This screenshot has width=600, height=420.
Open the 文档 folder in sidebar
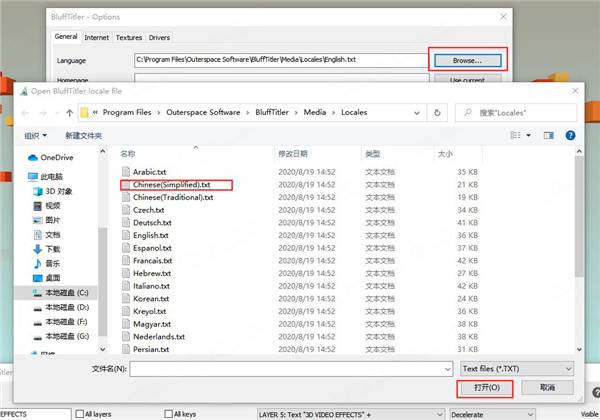(47, 235)
